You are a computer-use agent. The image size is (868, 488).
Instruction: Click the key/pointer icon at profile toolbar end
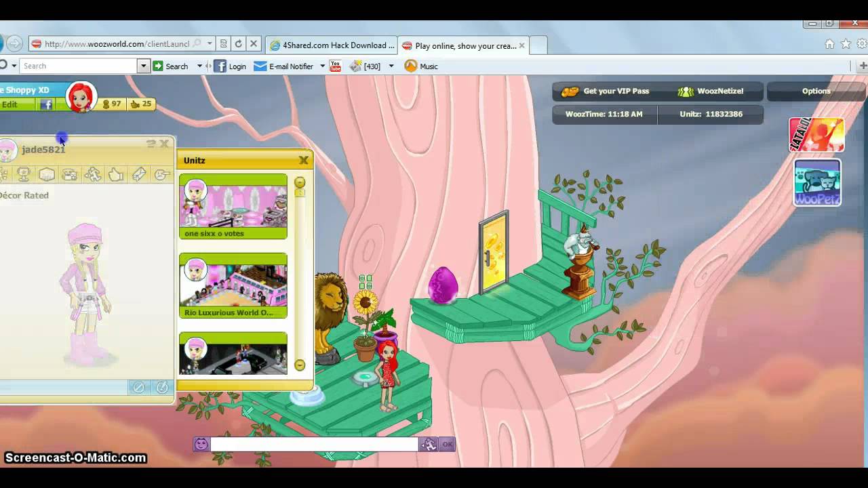point(161,175)
